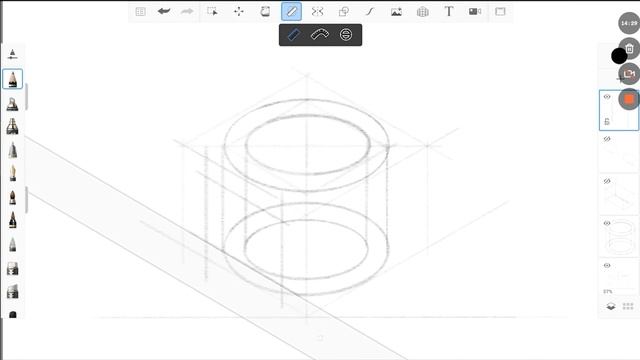This screenshot has width=640, height=360.
Task: Select the second layer thumbnail
Action: point(619,153)
